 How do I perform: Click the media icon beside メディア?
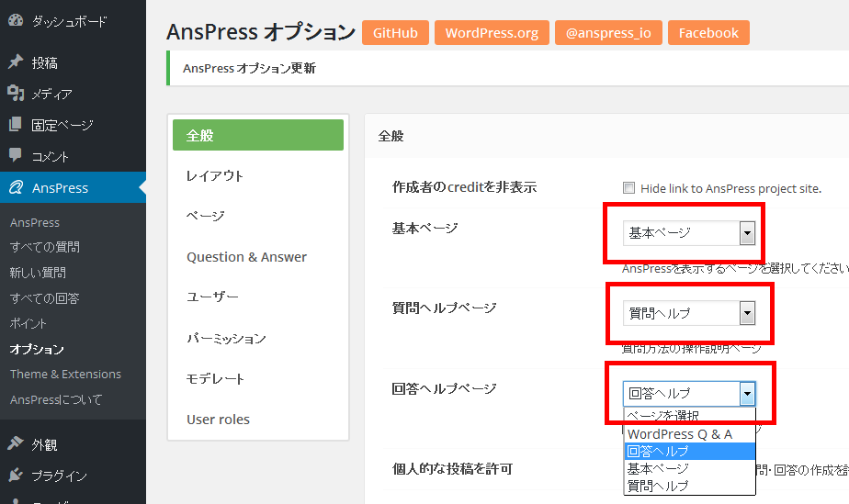tap(16, 93)
